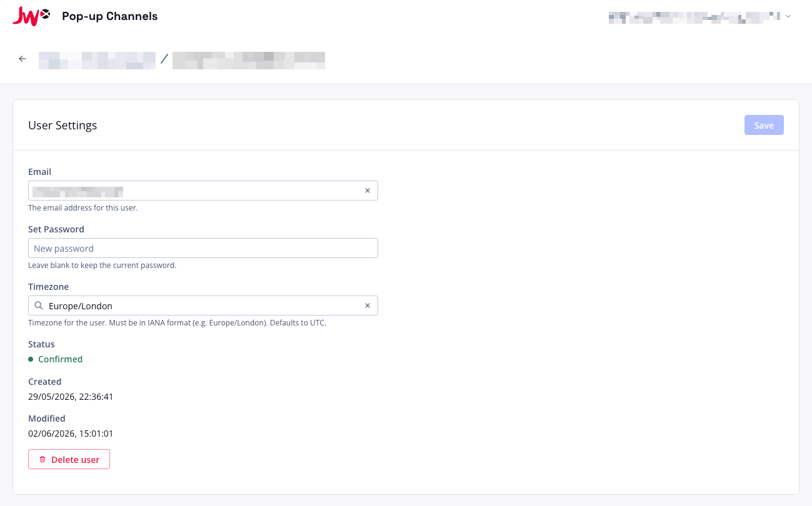812x506 pixels.
Task: Open the account dropdown chevron
Action: pos(788,16)
